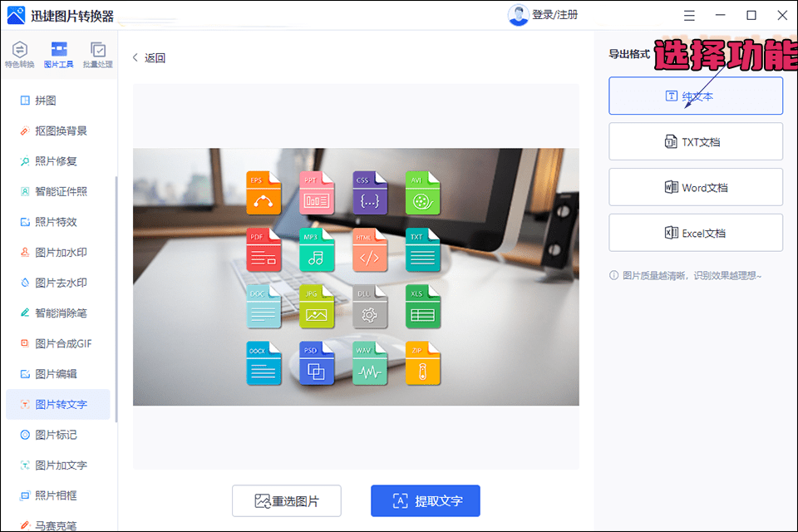Select the 图片合成GIF entry text
Screen dimensions: 798x532
[64, 343]
